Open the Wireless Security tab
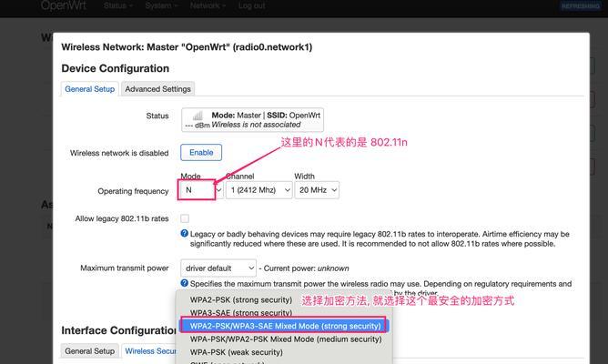 point(150,351)
